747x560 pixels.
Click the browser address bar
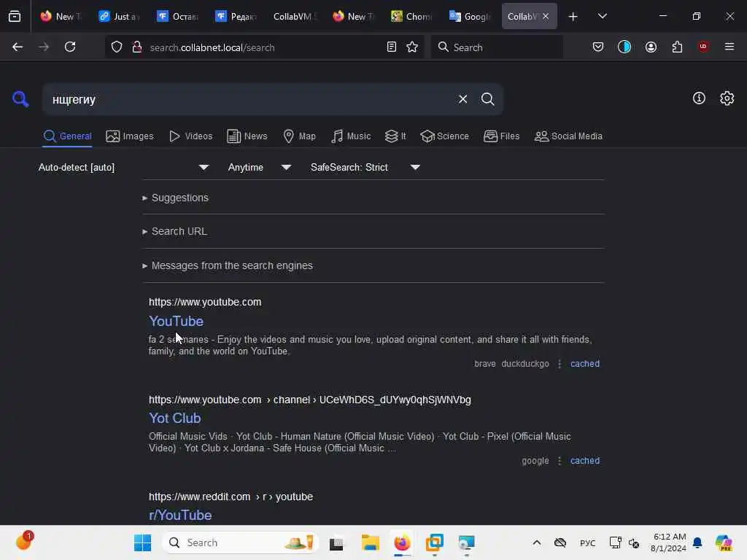click(264, 47)
